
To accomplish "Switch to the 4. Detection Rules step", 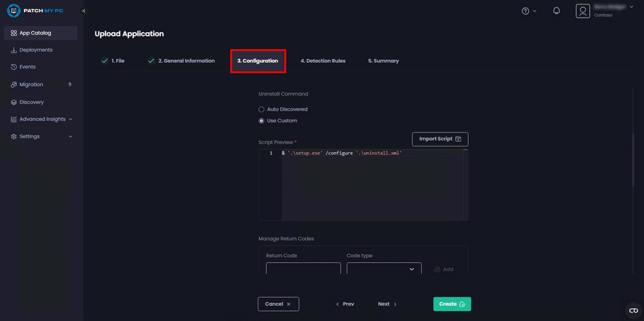I will click(322, 61).
